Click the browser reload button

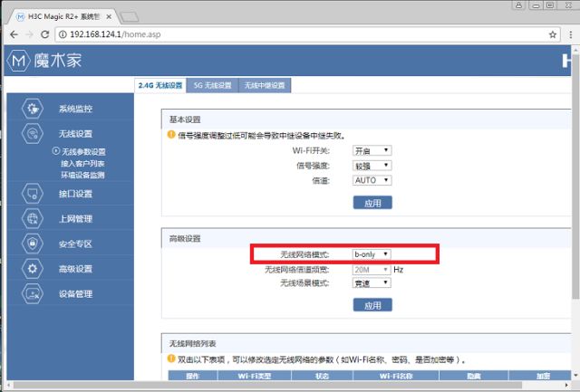pos(44,33)
